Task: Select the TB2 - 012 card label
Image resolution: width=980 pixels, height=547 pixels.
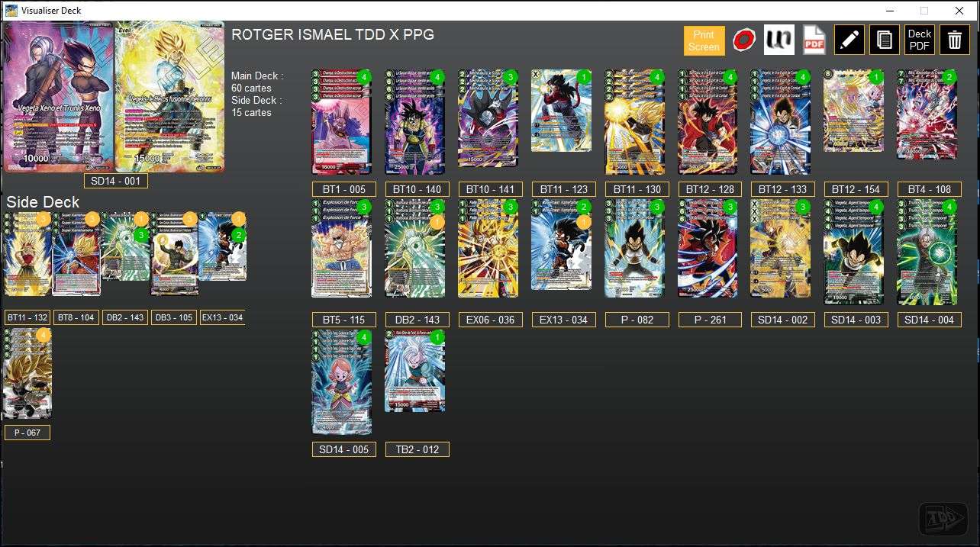Action: [x=417, y=449]
